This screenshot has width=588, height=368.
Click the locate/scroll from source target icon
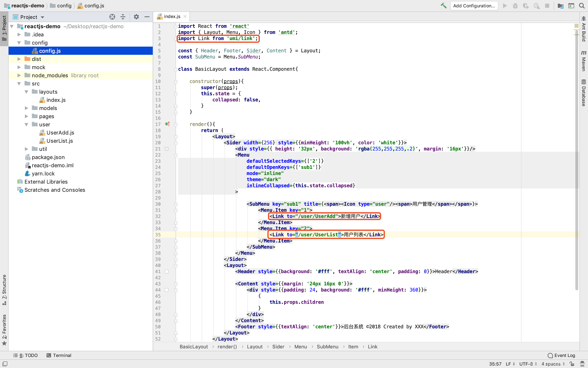tap(112, 17)
